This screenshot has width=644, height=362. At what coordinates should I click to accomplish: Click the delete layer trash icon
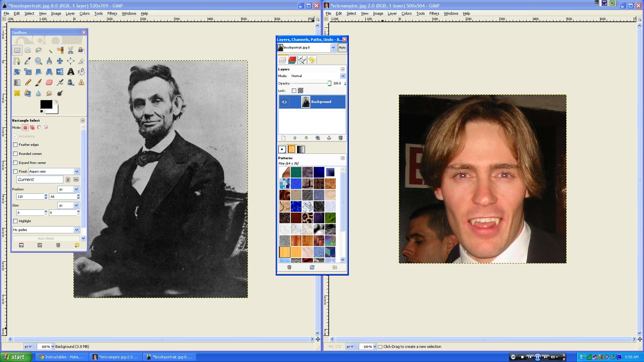(340, 138)
